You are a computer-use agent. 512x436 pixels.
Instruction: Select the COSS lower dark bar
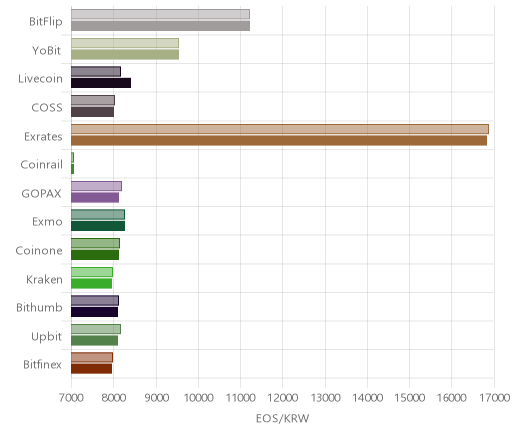click(92, 112)
